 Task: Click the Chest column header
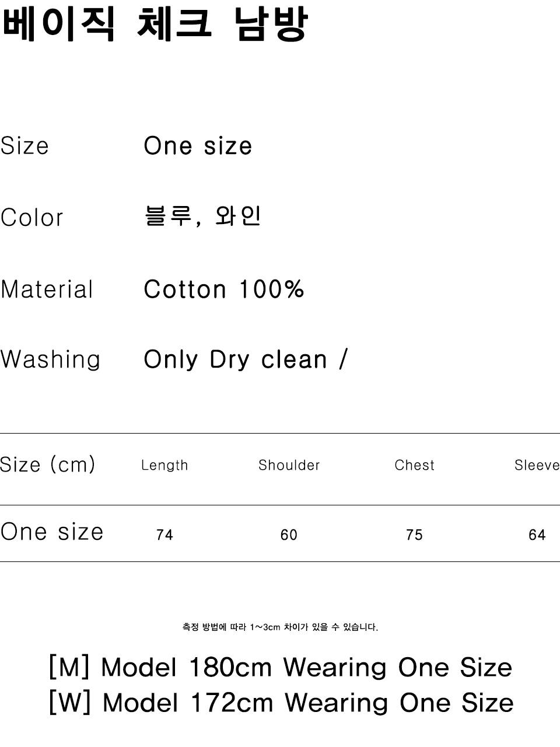coord(414,465)
